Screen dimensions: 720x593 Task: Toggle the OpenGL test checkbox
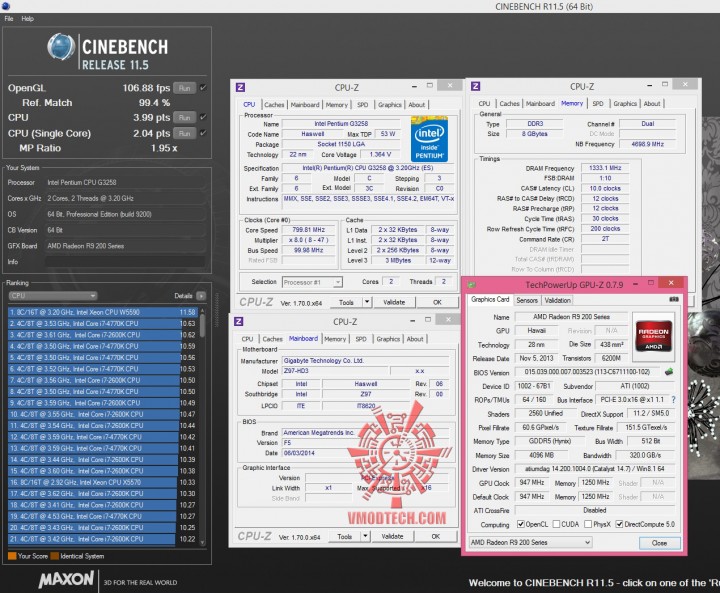coord(203,88)
